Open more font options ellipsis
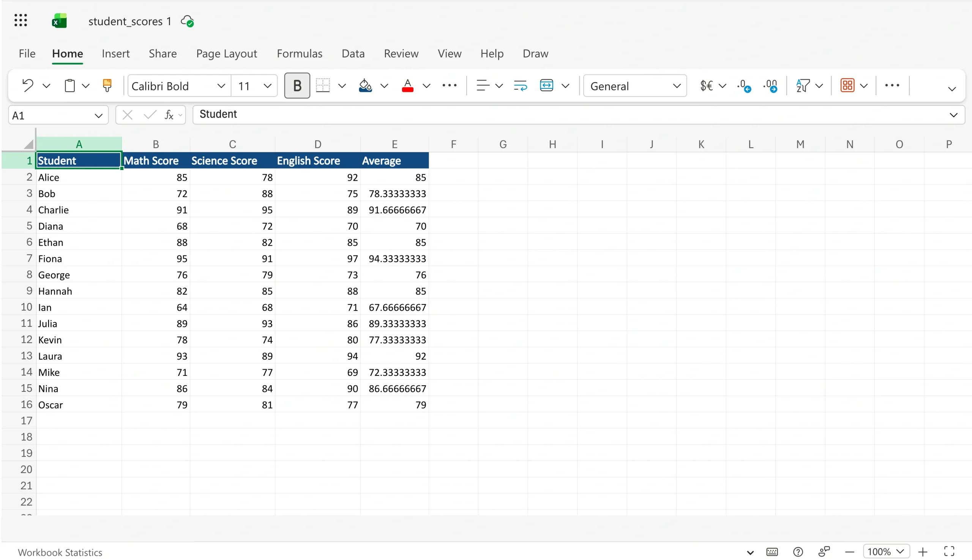 click(x=449, y=85)
